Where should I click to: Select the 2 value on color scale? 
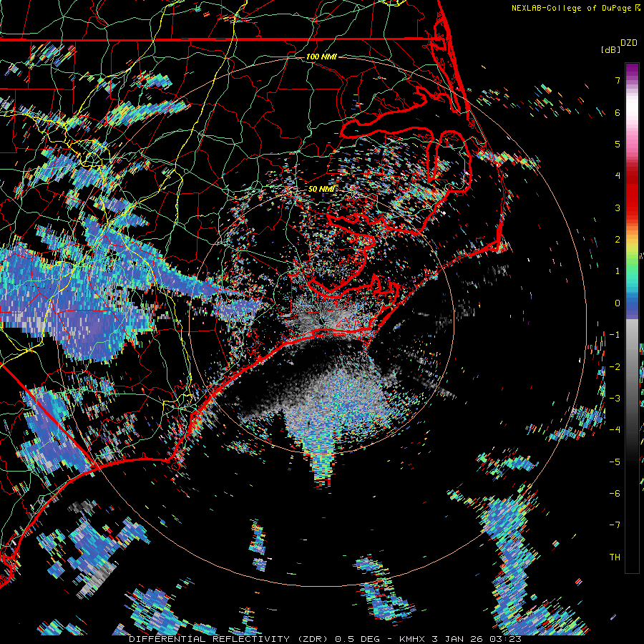pos(618,240)
